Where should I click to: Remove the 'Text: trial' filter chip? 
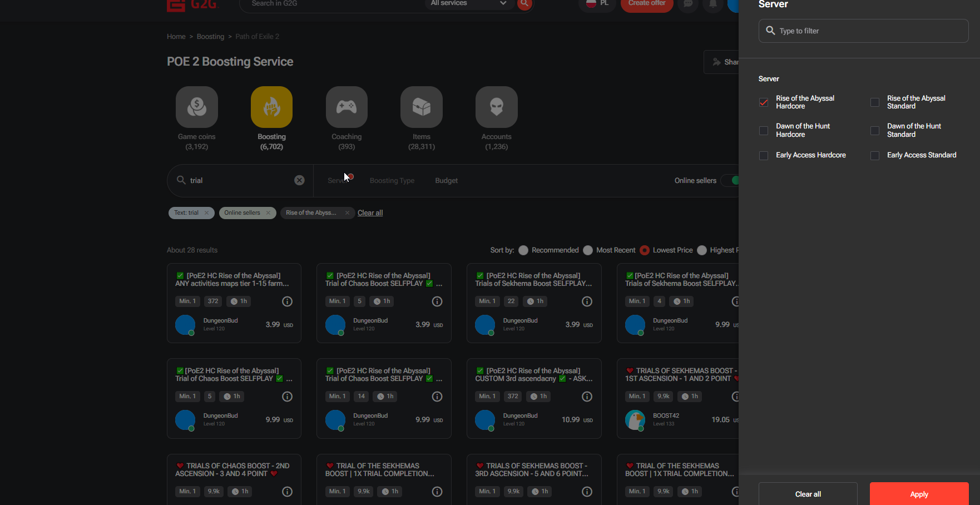(x=206, y=212)
